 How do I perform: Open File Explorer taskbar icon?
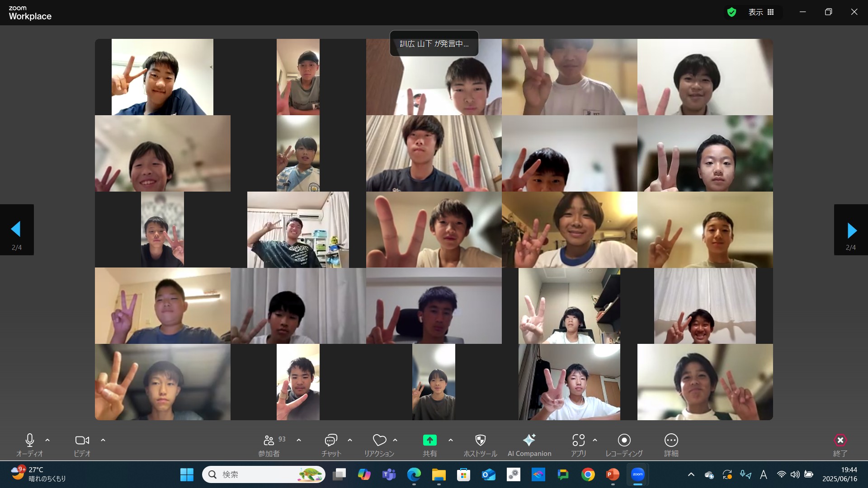(x=439, y=474)
